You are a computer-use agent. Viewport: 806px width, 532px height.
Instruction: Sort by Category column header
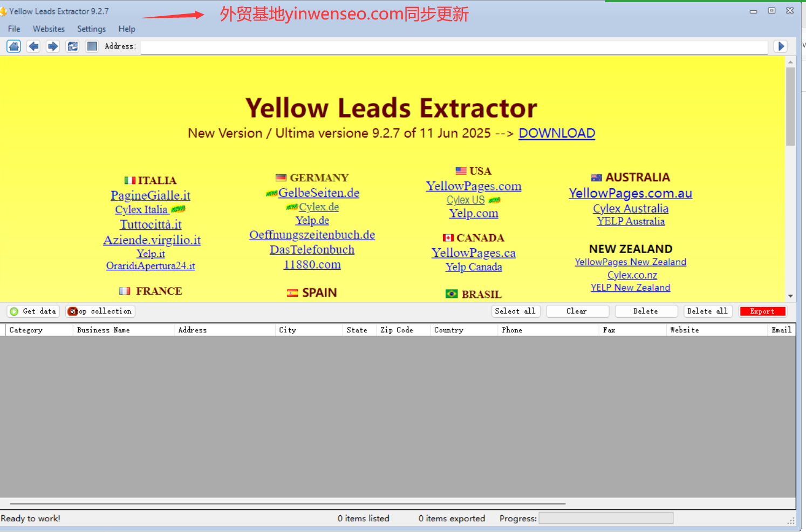click(39, 330)
